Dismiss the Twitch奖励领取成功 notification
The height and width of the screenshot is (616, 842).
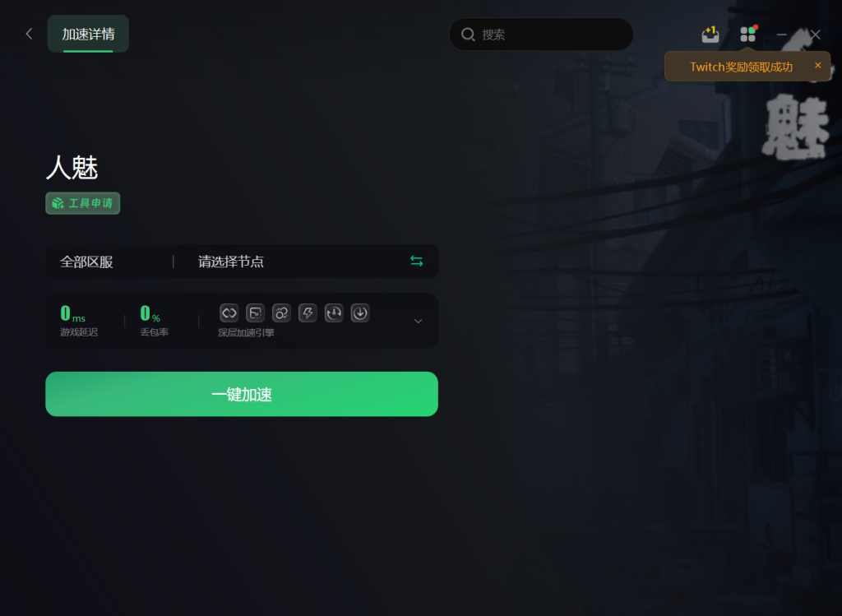818,66
